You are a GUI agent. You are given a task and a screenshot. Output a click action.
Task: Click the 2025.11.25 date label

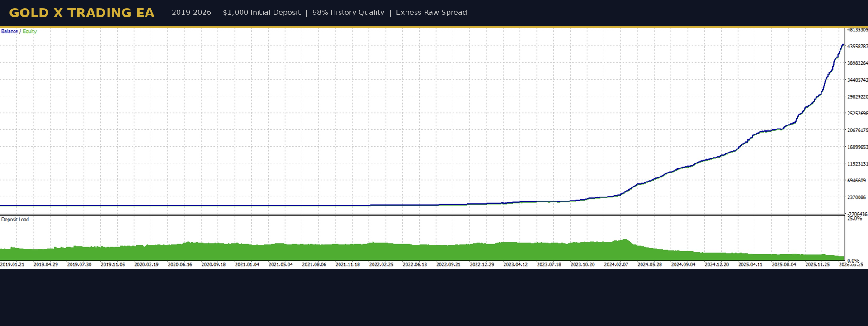pos(817,265)
